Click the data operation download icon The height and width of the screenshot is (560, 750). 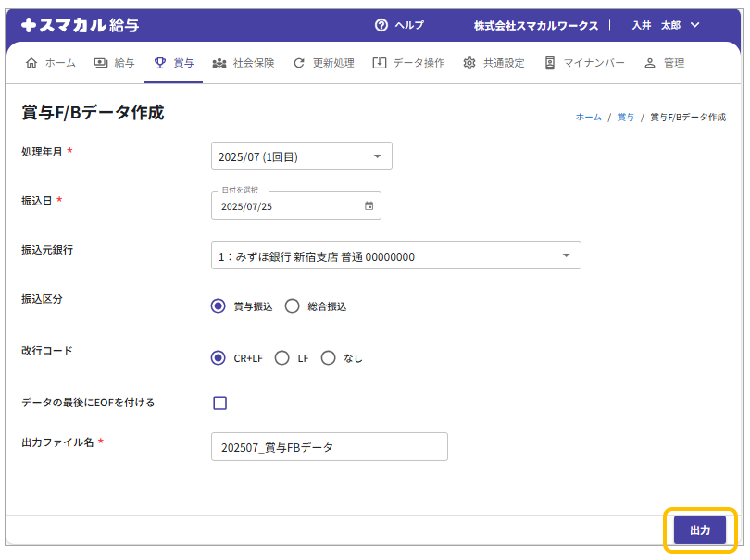click(379, 63)
